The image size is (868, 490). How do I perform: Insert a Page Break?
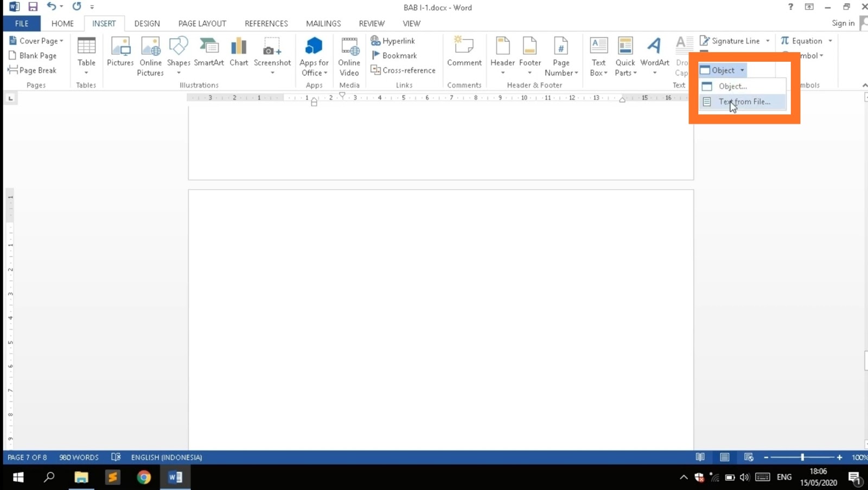pyautogui.click(x=33, y=70)
